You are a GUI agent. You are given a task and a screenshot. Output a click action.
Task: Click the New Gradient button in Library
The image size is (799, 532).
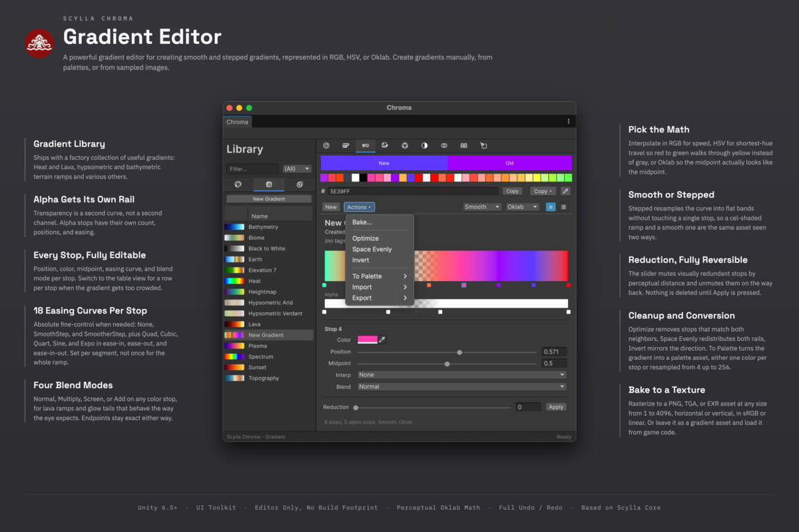pos(269,199)
